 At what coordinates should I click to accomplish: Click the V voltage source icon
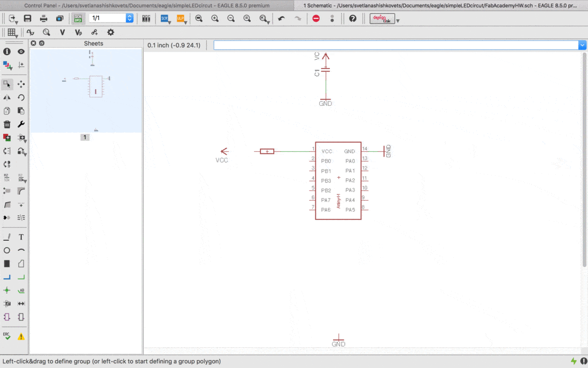[x=62, y=32]
